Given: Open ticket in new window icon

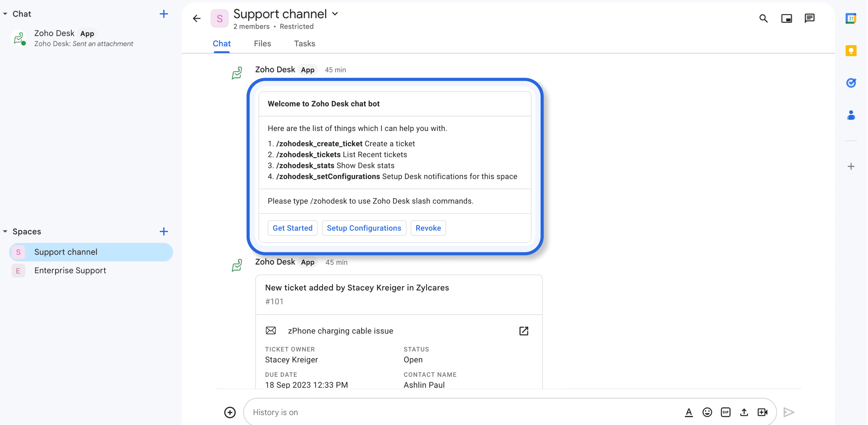Looking at the screenshot, I should click(523, 331).
